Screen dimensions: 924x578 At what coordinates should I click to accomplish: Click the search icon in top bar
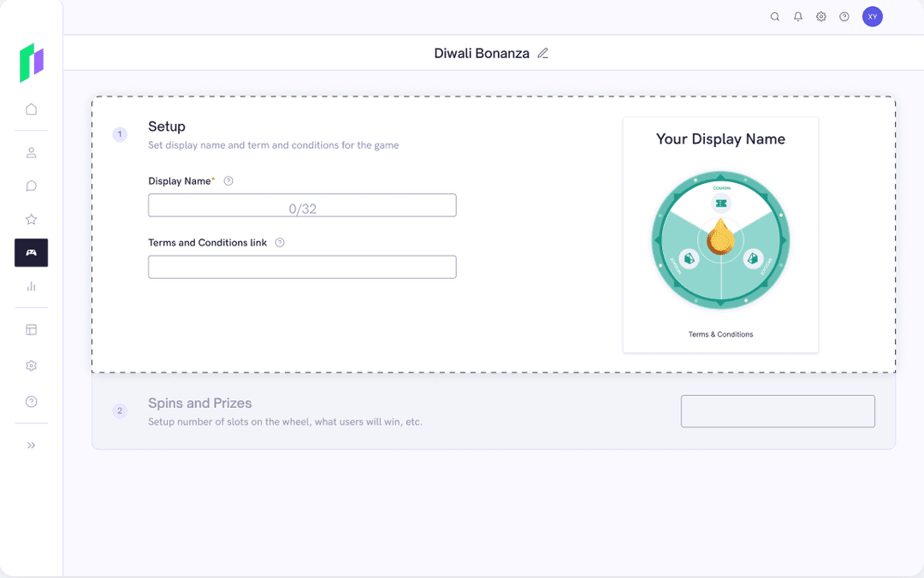(774, 17)
